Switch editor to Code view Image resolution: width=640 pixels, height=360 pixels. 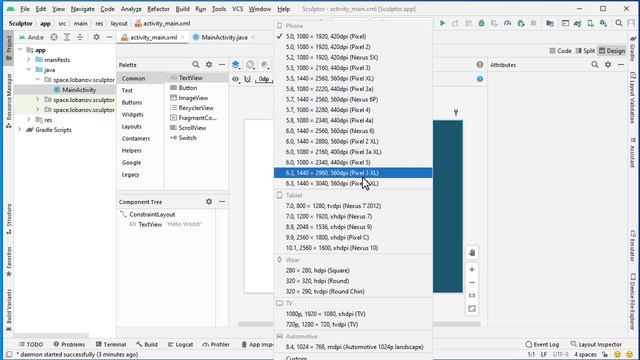(x=560, y=51)
